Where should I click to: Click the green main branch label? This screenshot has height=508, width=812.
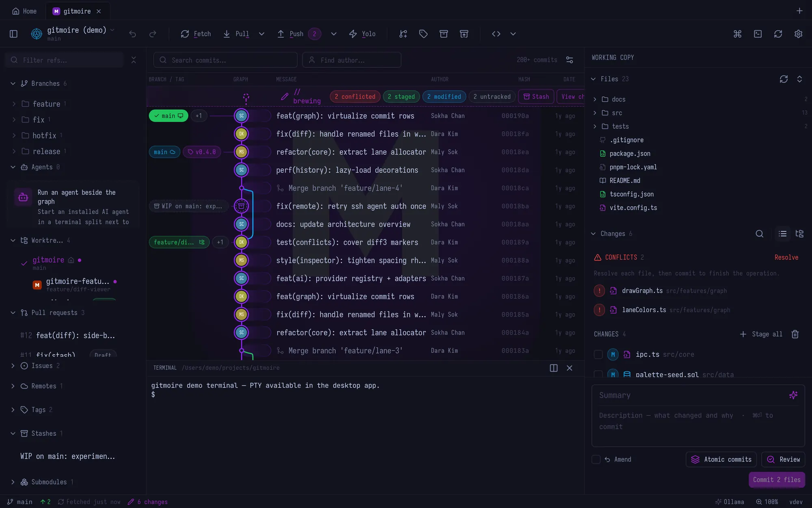click(x=168, y=116)
